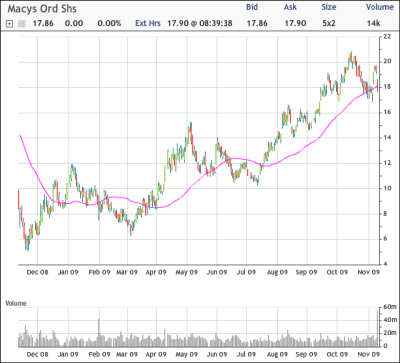Click the Bid column header
The height and width of the screenshot is (363, 400).
pyautogui.click(x=252, y=7)
